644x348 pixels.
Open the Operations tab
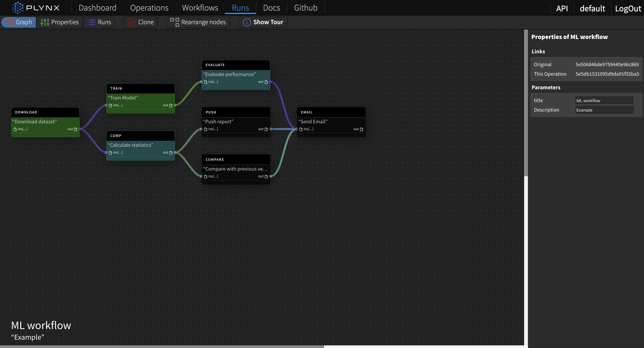(149, 8)
